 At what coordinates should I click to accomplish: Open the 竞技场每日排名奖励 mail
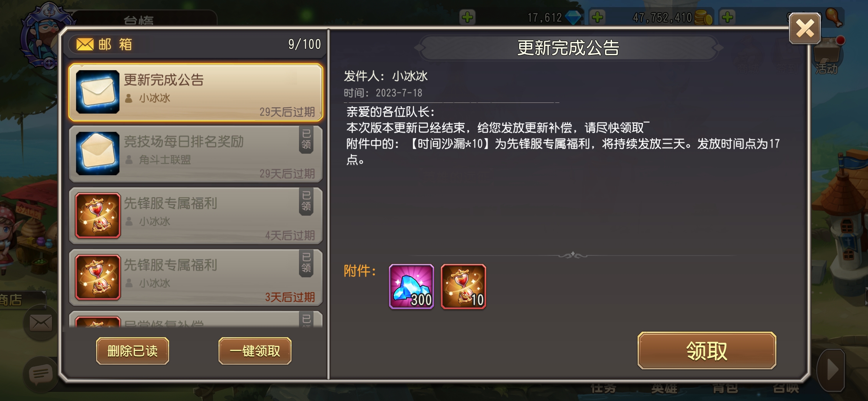point(195,154)
